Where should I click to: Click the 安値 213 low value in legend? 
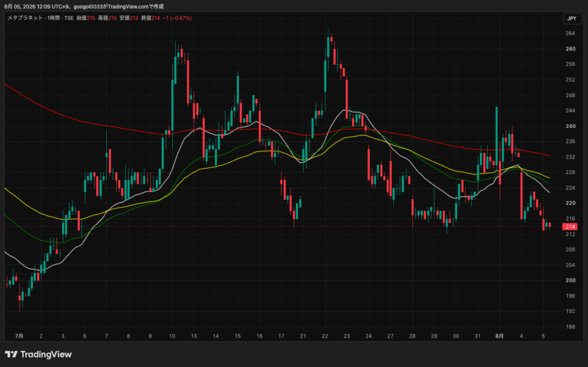coord(129,18)
